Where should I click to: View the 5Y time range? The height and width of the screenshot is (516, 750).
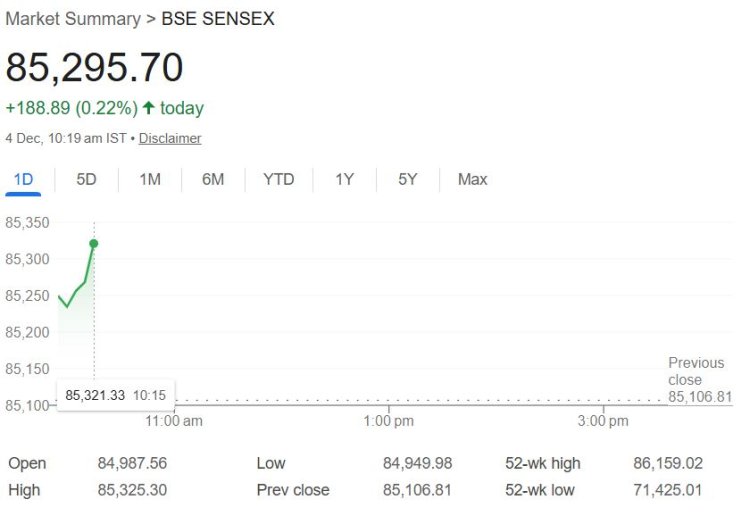pos(407,179)
